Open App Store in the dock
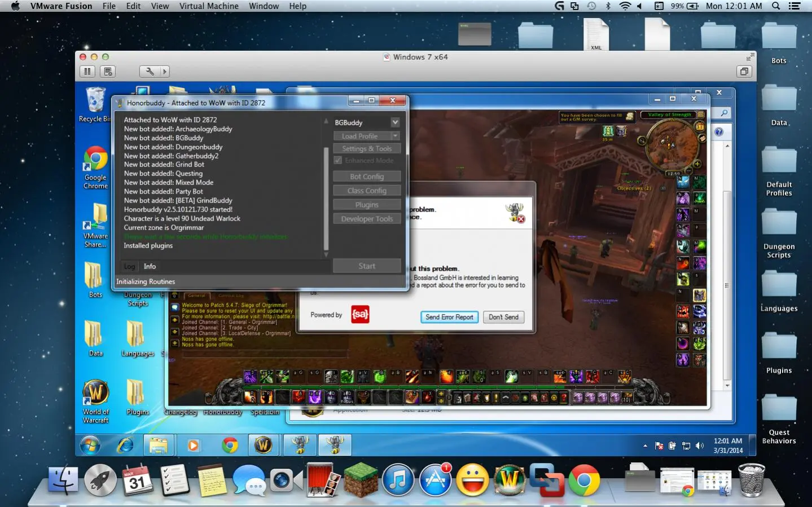The height and width of the screenshot is (507, 812). (435, 480)
